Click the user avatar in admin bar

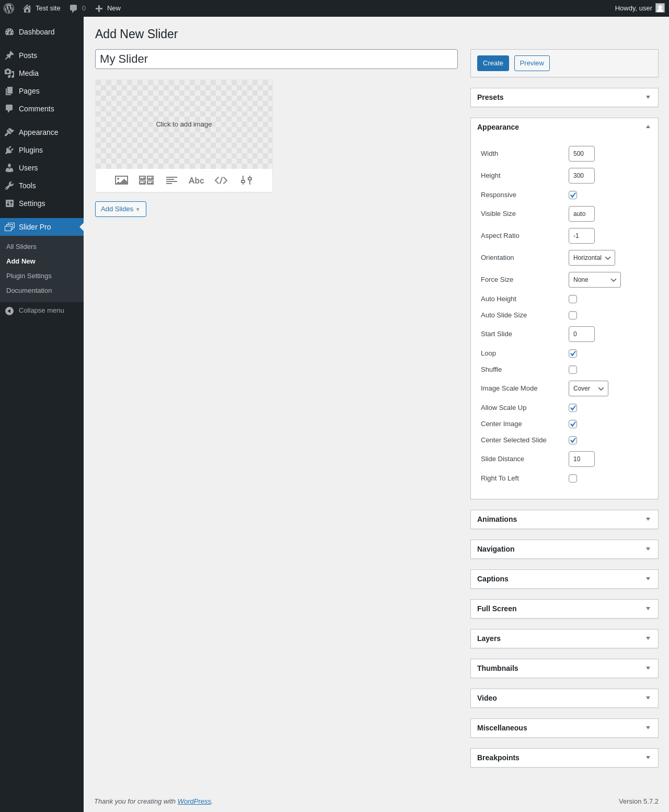[660, 8]
